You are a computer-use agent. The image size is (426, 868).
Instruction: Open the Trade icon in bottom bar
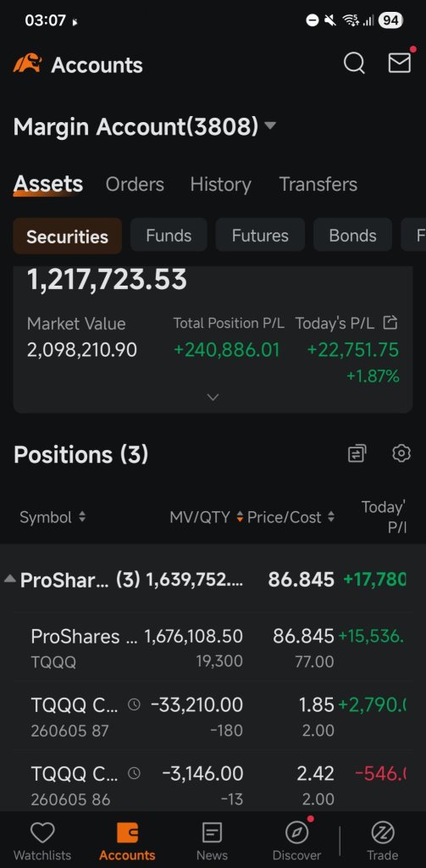tap(382, 842)
